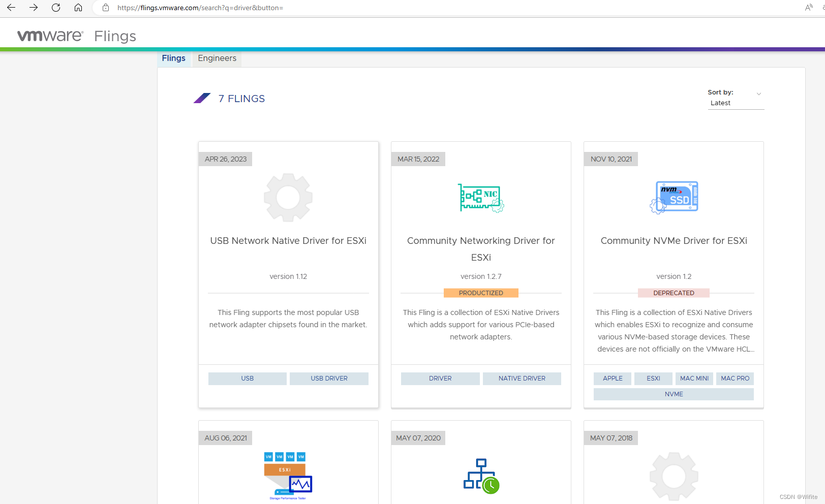Click the ESXi storage performance tester icon
The height and width of the screenshot is (504, 825).
click(288, 476)
